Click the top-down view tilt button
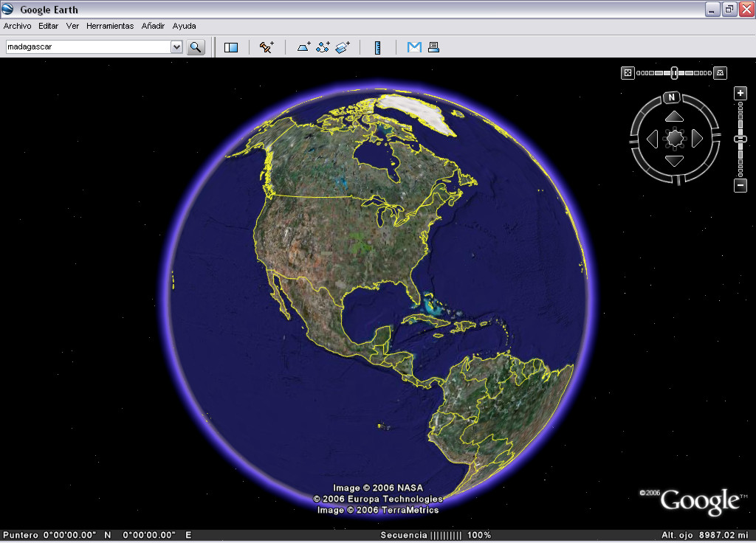This screenshot has height=543, width=756. click(628, 73)
